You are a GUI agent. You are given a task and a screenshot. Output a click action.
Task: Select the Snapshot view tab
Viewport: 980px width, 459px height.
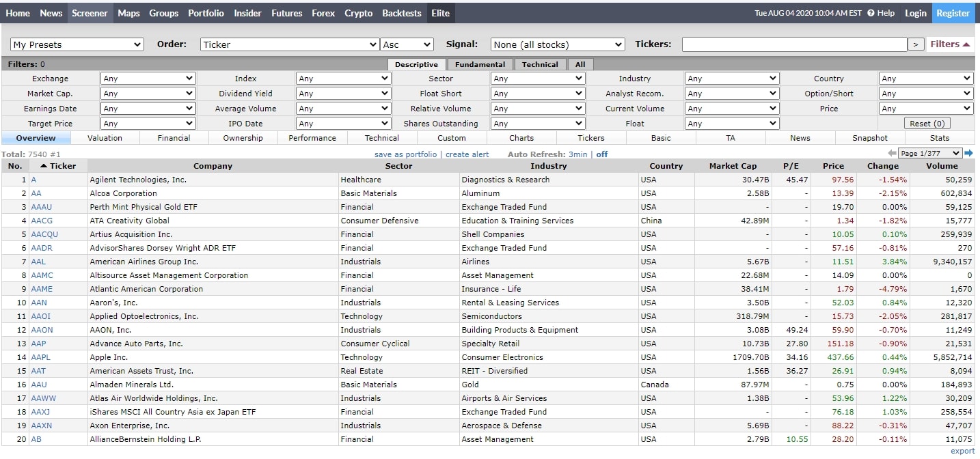[x=870, y=138]
